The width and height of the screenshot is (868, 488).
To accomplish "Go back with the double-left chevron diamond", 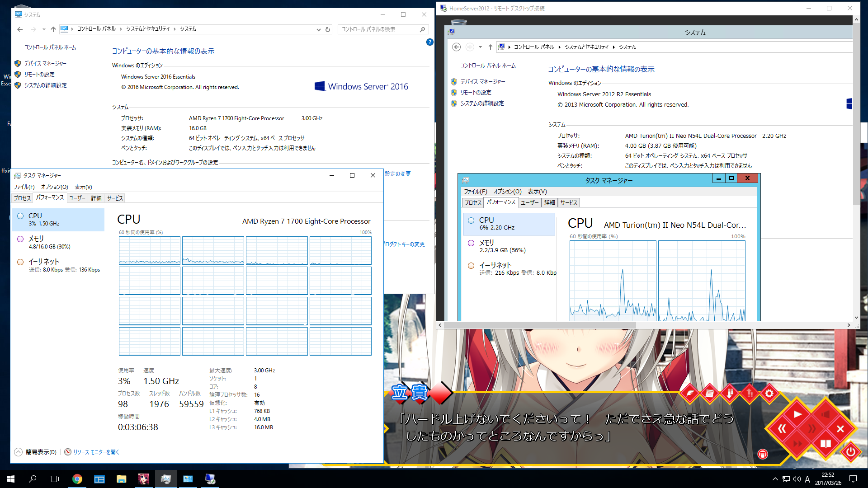I will pos(783,429).
